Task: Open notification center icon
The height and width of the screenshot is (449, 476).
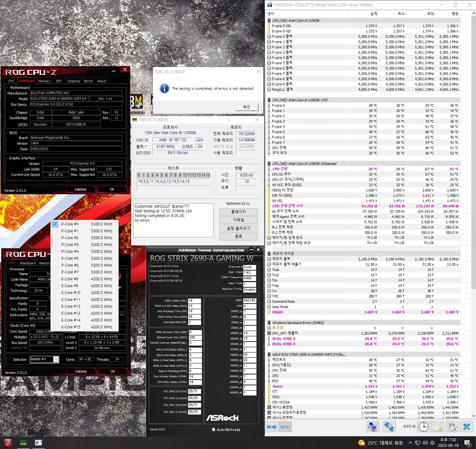Action: [468, 443]
